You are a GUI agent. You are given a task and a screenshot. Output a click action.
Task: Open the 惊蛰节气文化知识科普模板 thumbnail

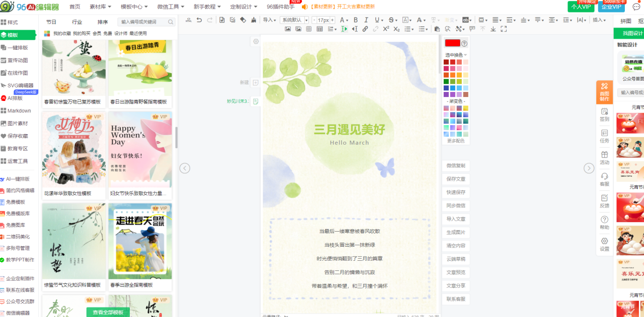(74, 244)
